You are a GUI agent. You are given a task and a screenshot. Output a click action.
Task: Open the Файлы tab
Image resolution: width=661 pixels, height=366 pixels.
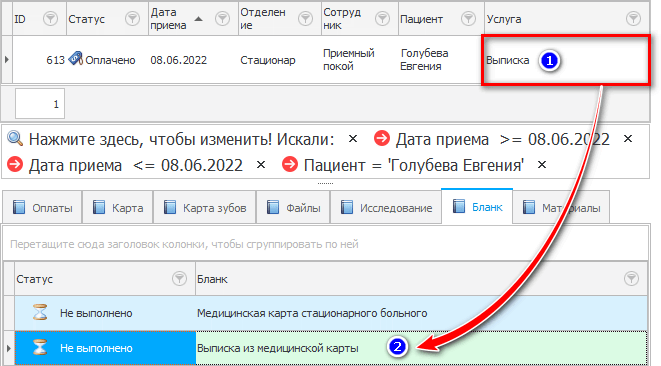point(293,207)
